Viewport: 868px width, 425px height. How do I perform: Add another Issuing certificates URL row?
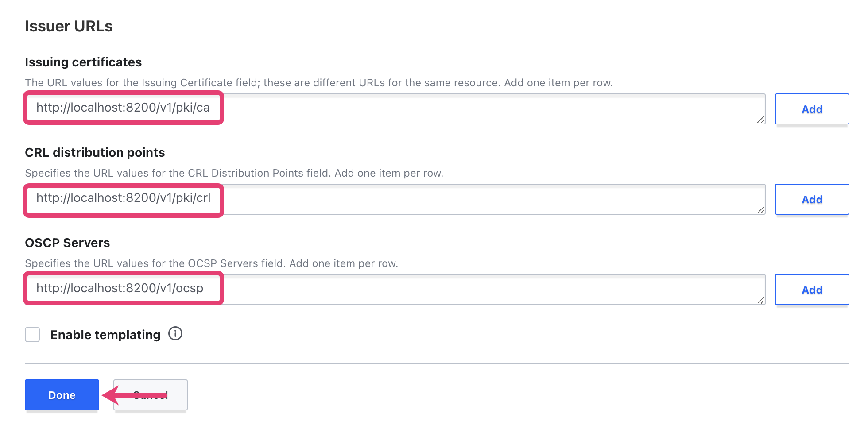812,109
